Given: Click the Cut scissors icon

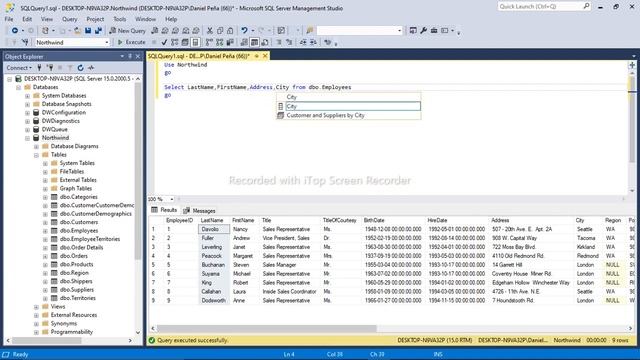Looking at the screenshot, I should 210,31.
